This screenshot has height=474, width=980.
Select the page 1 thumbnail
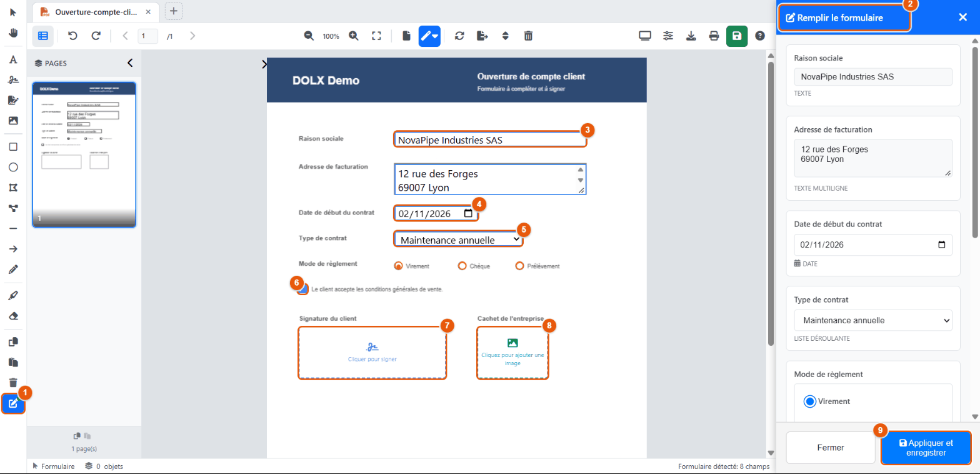point(84,154)
